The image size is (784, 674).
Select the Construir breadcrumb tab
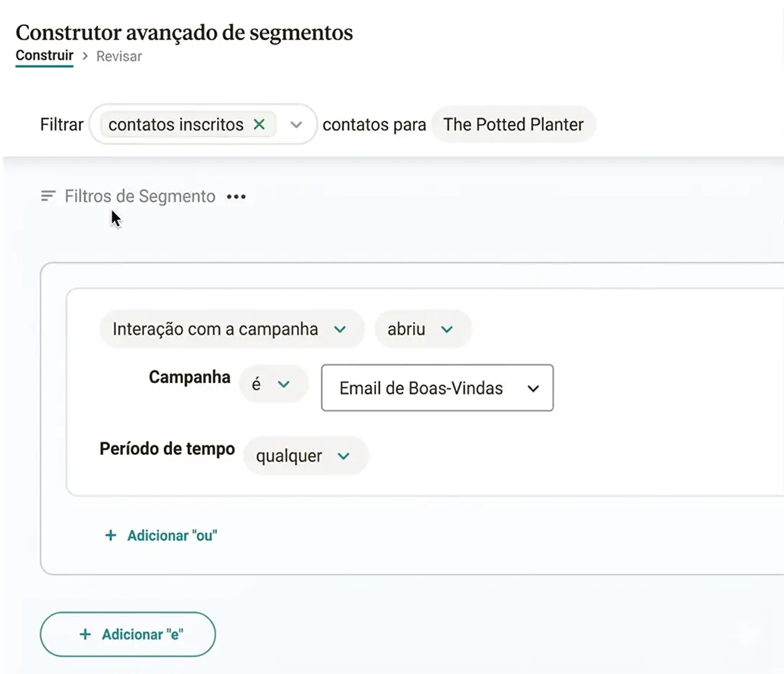44,55
